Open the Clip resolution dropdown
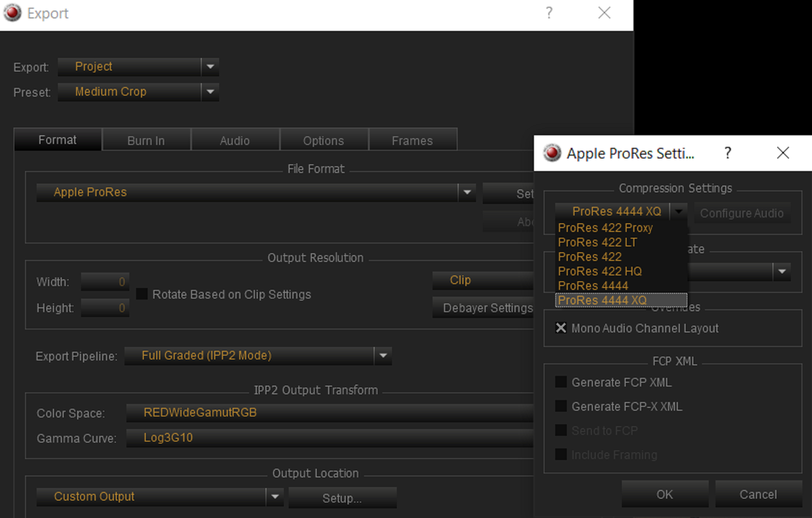The image size is (812, 518). click(483, 280)
